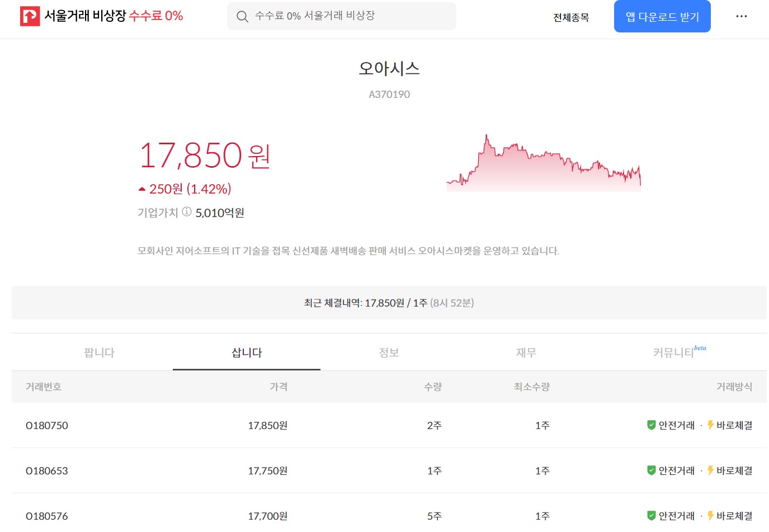Open the 정보 tab

[x=389, y=352]
